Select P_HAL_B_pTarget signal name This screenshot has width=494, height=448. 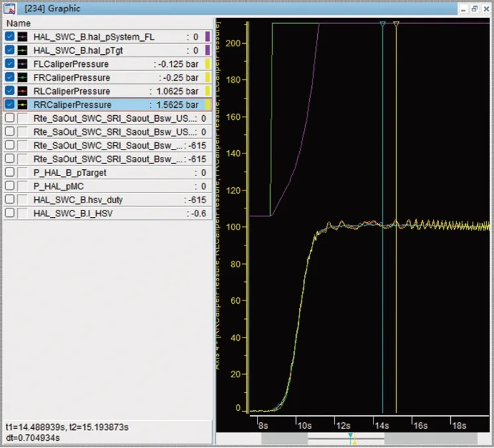[70, 173]
